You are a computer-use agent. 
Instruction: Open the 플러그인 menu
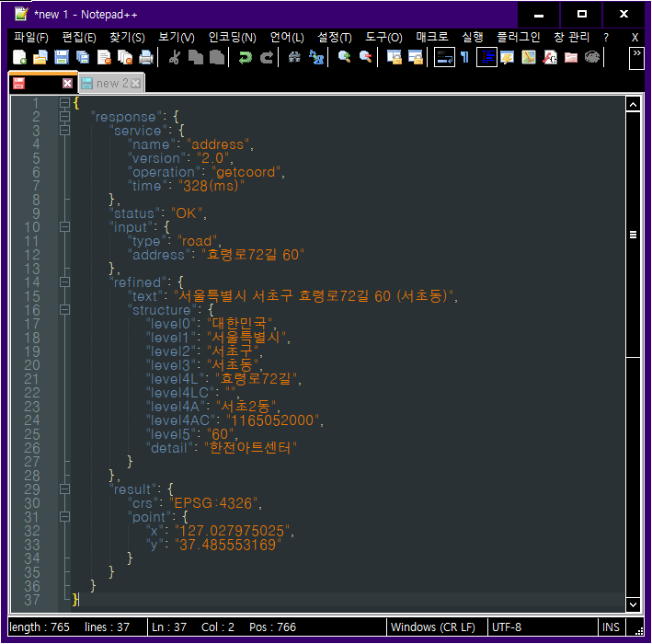pyautogui.click(x=519, y=38)
